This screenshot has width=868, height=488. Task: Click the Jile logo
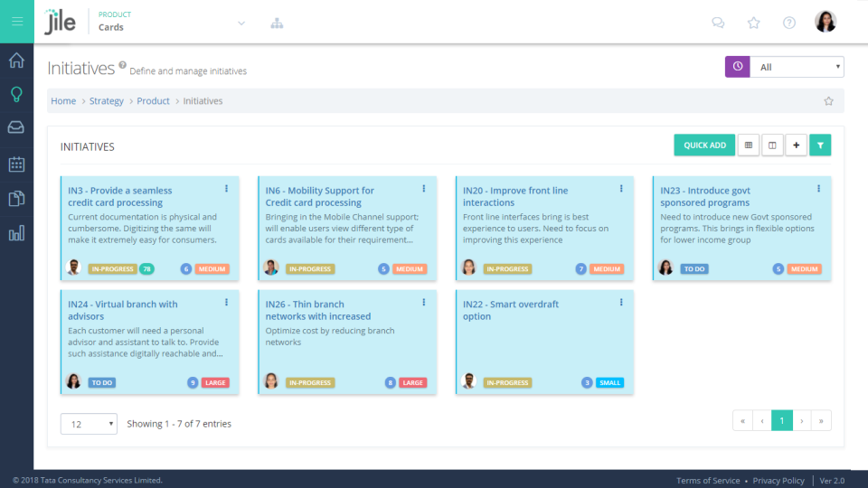(x=60, y=22)
